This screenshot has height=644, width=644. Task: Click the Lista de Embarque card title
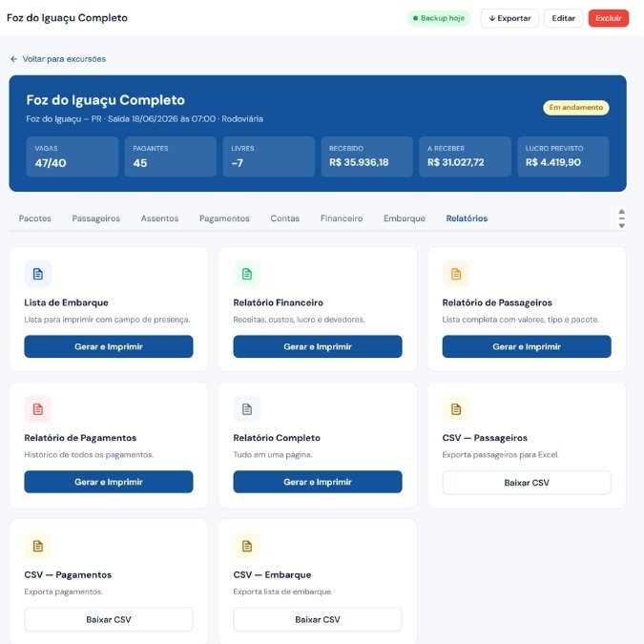click(x=66, y=302)
